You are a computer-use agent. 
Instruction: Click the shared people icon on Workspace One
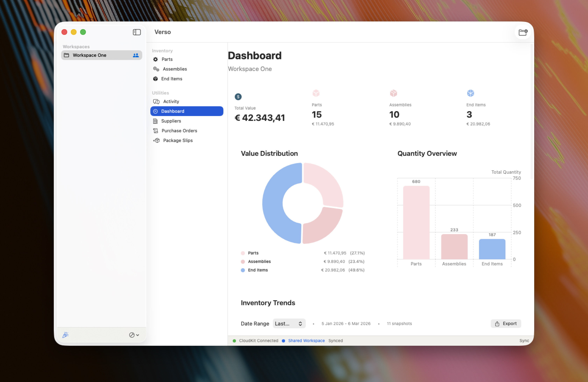(x=136, y=55)
